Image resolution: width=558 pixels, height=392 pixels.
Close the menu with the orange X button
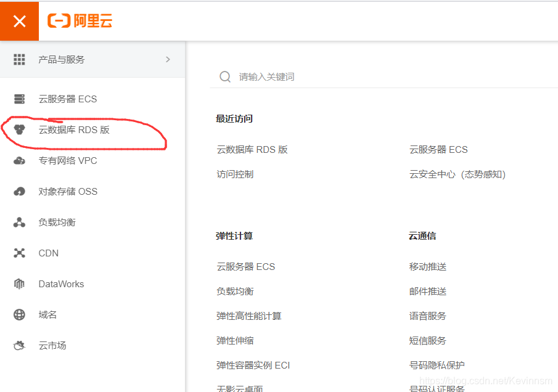coord(19,21)
